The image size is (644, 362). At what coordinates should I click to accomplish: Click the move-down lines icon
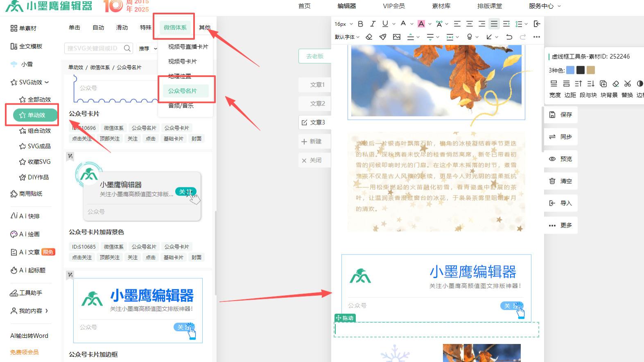point(591,83)
